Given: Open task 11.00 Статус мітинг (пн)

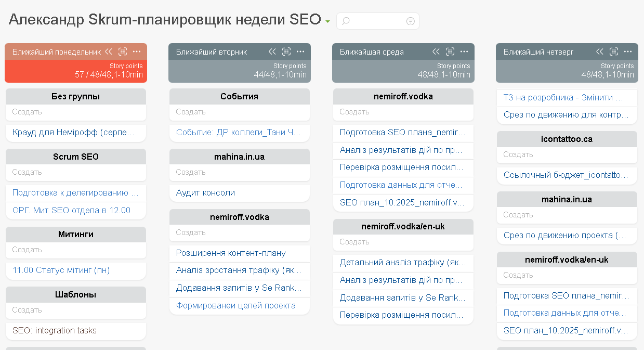Looking at the screenshot, I should pos(61,270).
